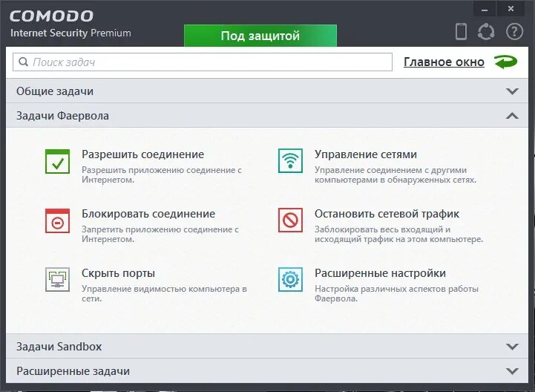Click description 'Разрешить приложению соединение с Интернетом.'

[x=162, y=174]
